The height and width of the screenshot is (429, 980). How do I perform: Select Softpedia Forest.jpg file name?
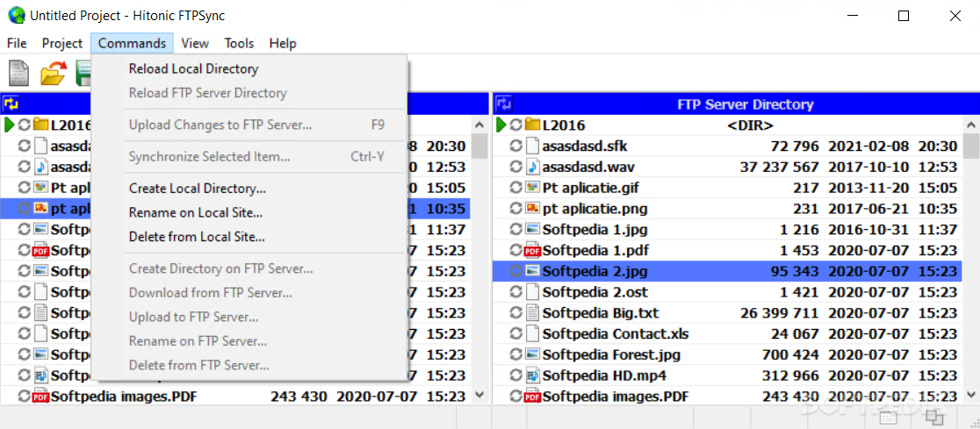(611, 354)
